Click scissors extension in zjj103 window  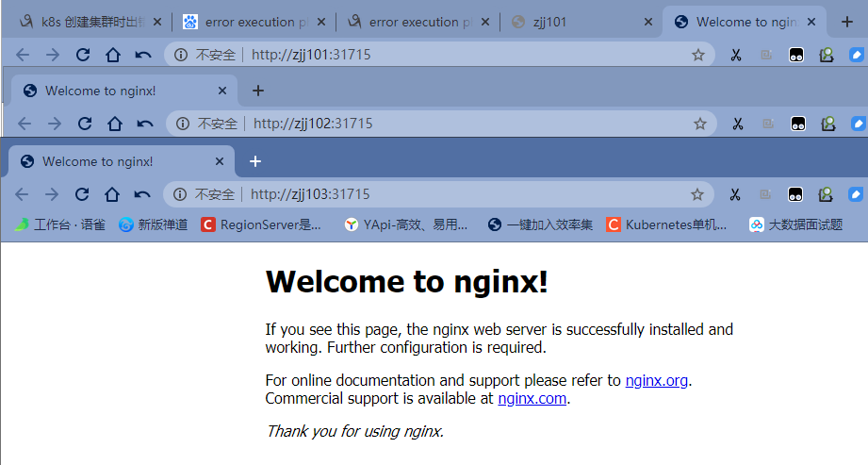(734, 194)
